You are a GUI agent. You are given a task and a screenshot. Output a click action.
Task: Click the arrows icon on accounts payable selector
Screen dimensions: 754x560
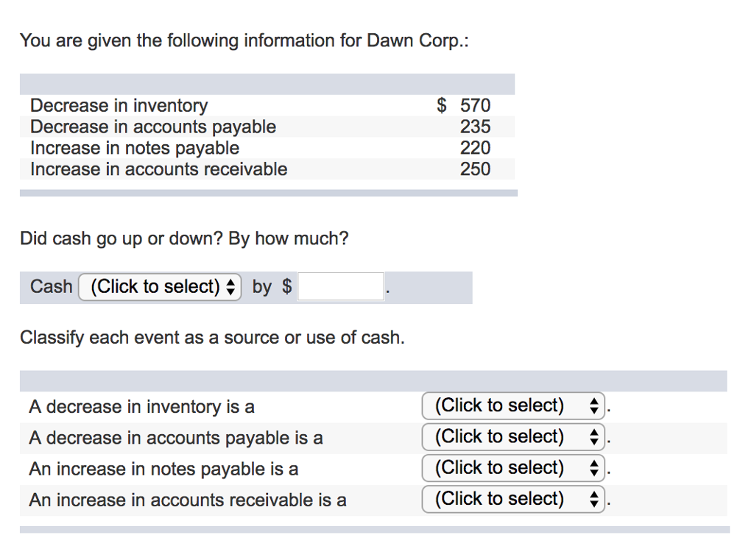(x=593, y=437)
